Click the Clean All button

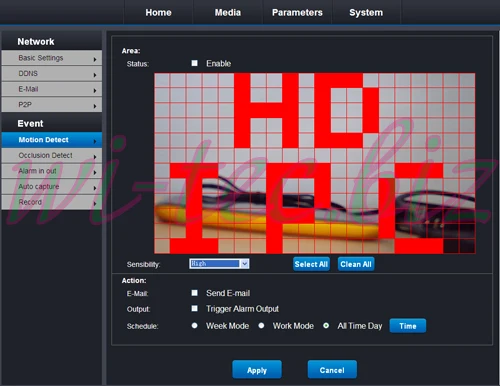[x=356, y=264]
